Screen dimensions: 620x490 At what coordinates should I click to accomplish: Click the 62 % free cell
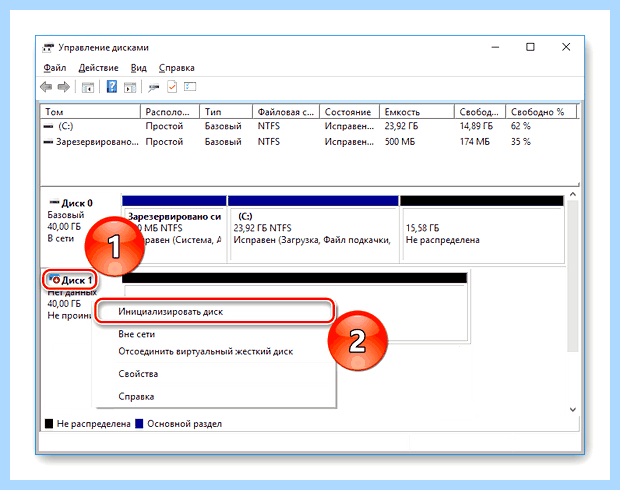pyautogui.click(x=520, y=126)
